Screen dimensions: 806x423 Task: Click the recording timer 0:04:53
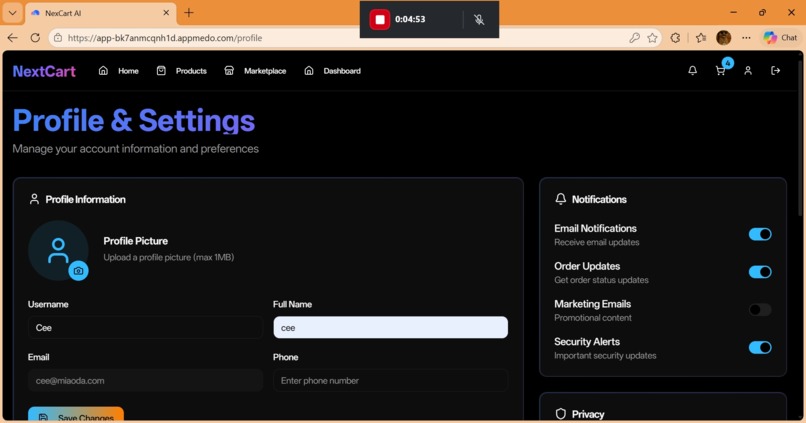click(410, 20)
